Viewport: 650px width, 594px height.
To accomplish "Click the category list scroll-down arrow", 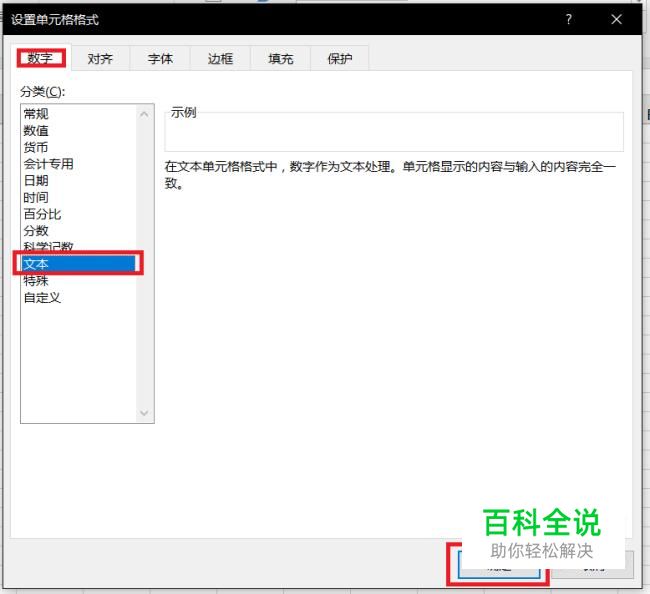I will pyautogui.click(x=144, y=413).
